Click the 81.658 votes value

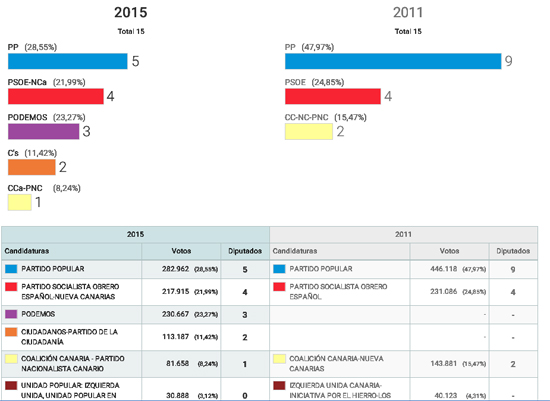coord(177,363)
